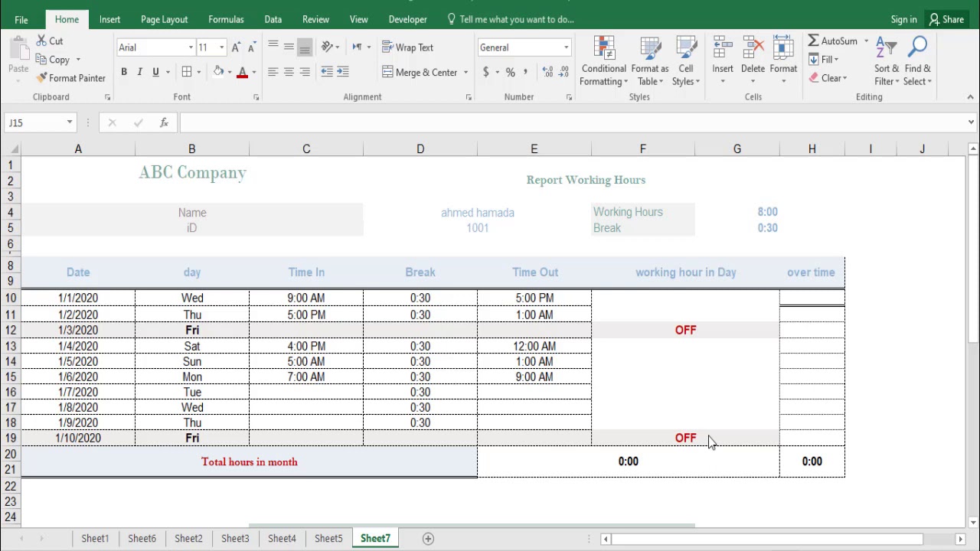Click the Tell me search field
Viewport: 980px width, 551px height.
tap(510, 19)
